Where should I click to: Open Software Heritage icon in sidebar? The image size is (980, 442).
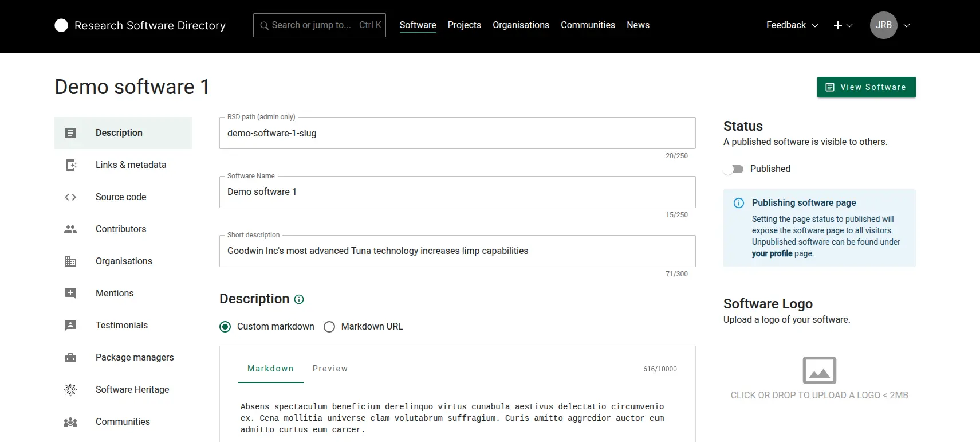[x=70, y=390]
